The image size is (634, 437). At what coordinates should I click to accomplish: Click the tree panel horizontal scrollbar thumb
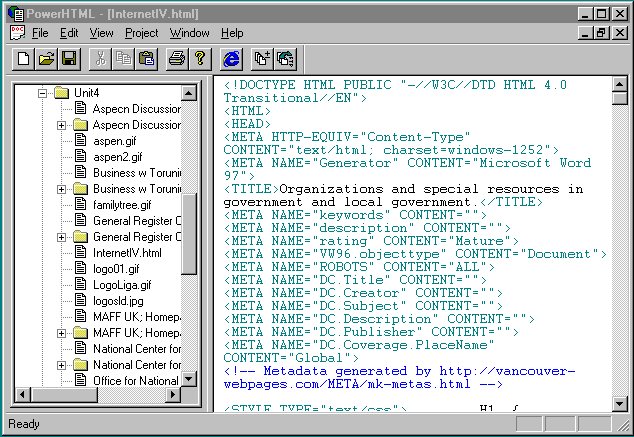(x=64, y=394)
